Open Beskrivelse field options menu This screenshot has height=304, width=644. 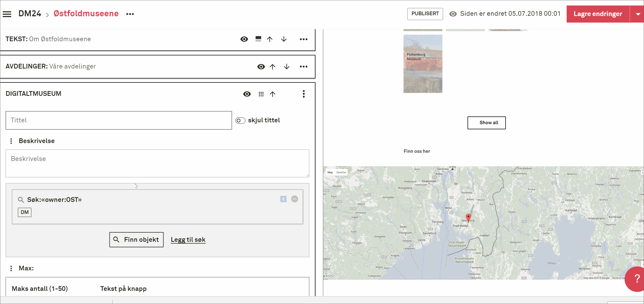[11, 141]
